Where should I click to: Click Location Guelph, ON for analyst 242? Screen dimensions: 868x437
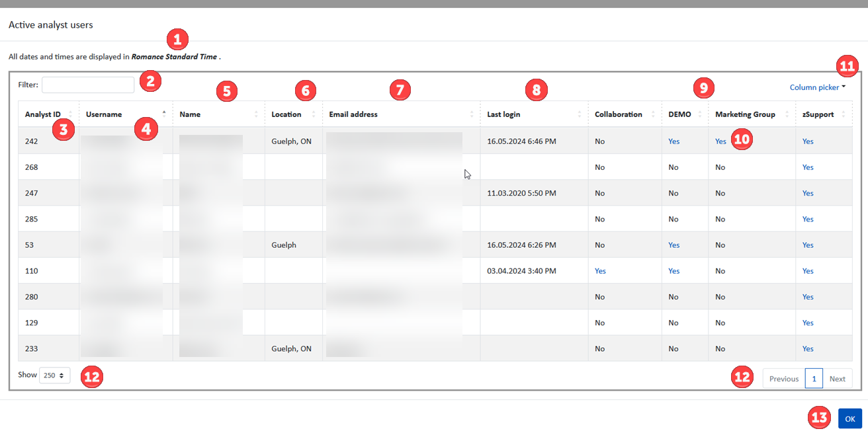tap(291, 141)
